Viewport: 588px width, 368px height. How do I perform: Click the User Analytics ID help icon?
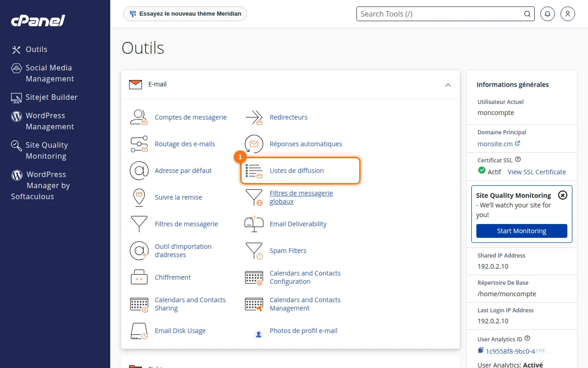(527, 339)
